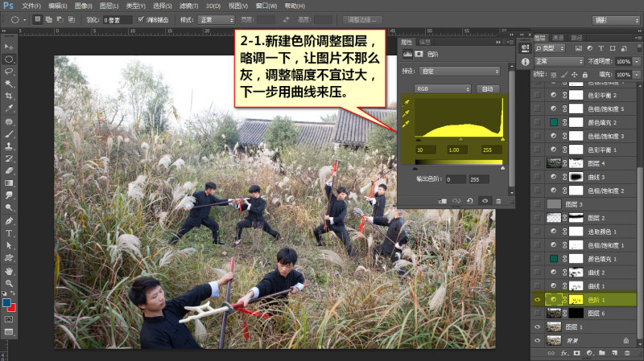This screenshot has height=361, width=644.
Task: Click the layer mask icon in Properties
Action: point(419,54)
